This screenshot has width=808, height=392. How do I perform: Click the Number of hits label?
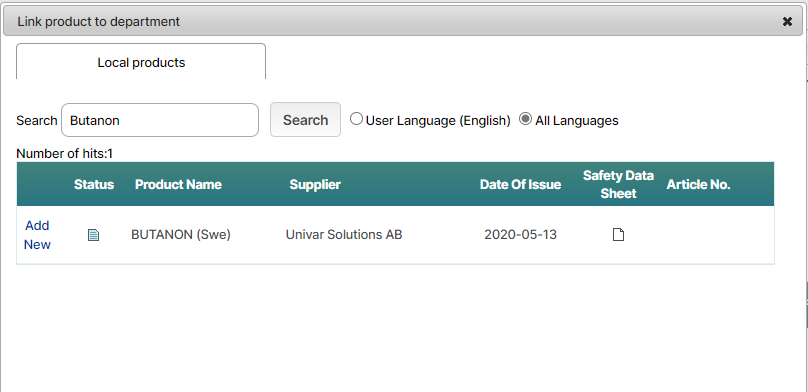click(x=64, y=154)
